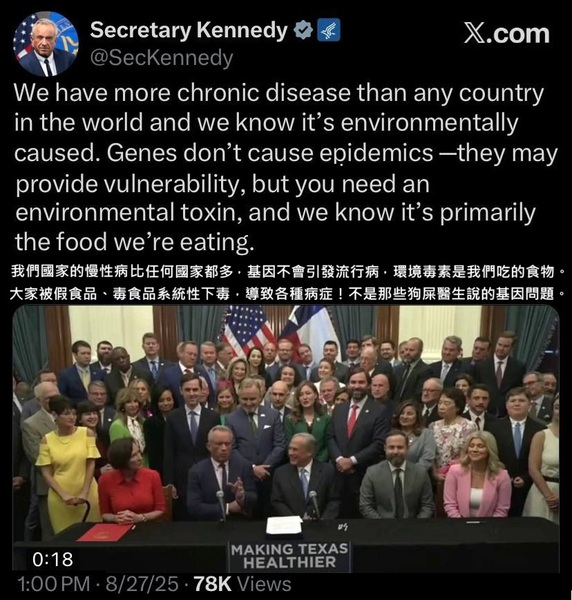
Task: Click the 8/27/25 post date
Action: tap(142, 584)
